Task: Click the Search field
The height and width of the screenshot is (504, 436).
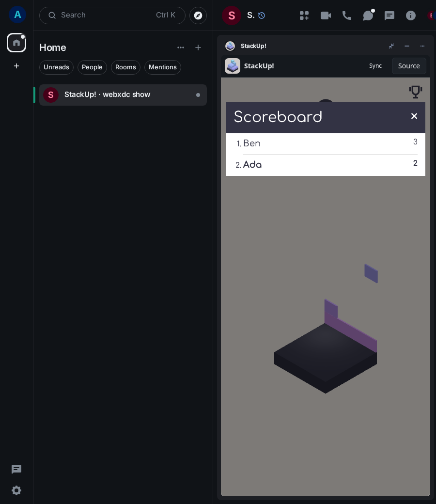Action: [x=112, y=16]
